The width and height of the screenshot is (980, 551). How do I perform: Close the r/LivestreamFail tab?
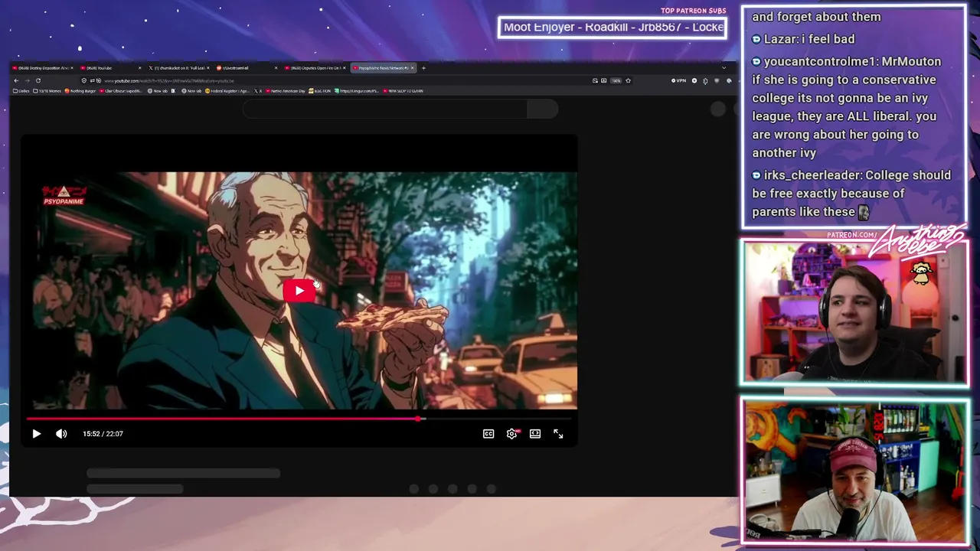(276, 68)
